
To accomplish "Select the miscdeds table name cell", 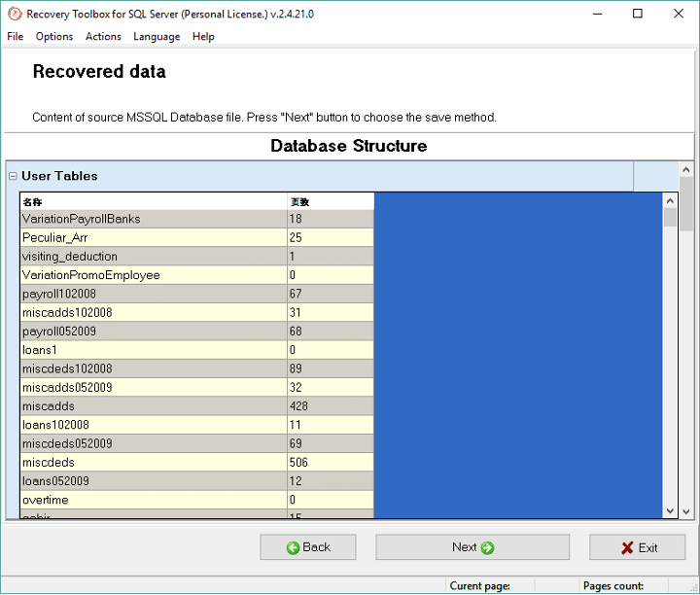I will pos(154,463).
